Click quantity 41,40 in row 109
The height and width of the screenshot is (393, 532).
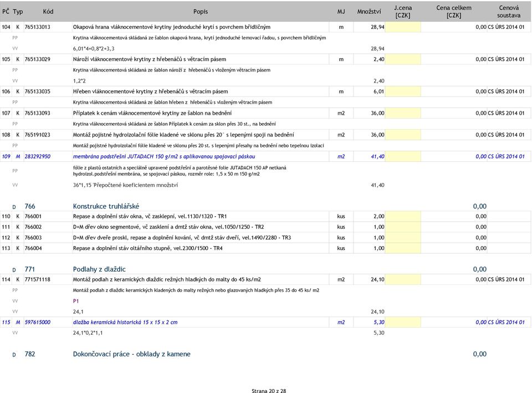(x=377, y=156)
